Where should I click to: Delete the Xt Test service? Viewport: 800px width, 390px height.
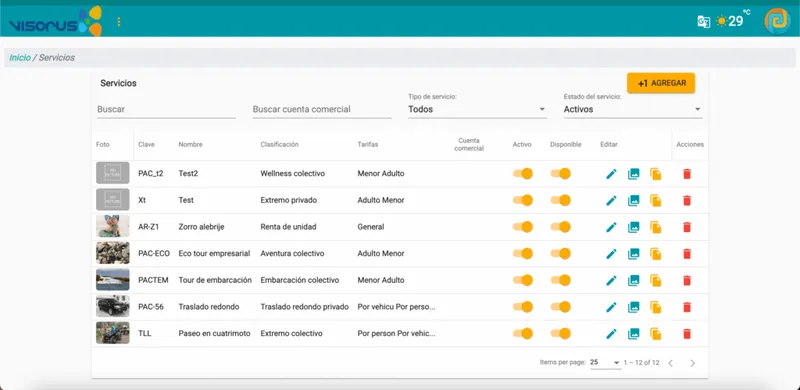pyautogui.click(x=687, y=201)
